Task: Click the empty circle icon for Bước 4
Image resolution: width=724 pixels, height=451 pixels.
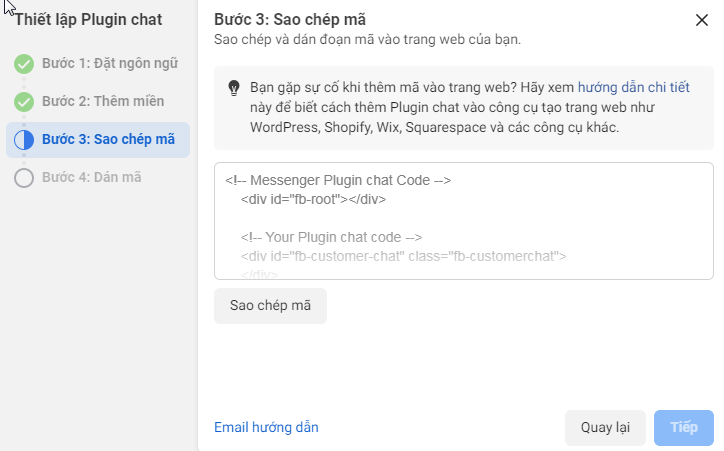Action: (24, 178)
